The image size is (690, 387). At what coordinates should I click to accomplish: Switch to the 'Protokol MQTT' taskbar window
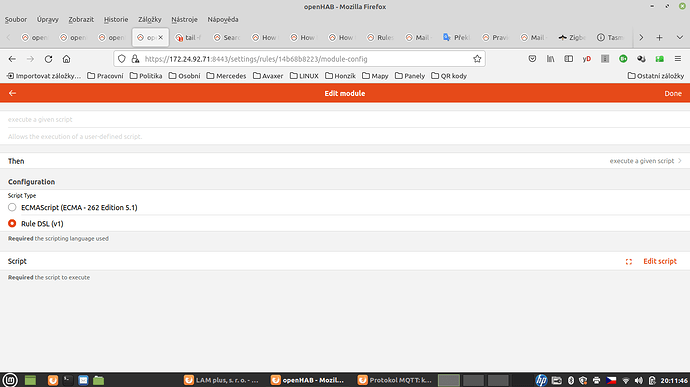point(396,380)
